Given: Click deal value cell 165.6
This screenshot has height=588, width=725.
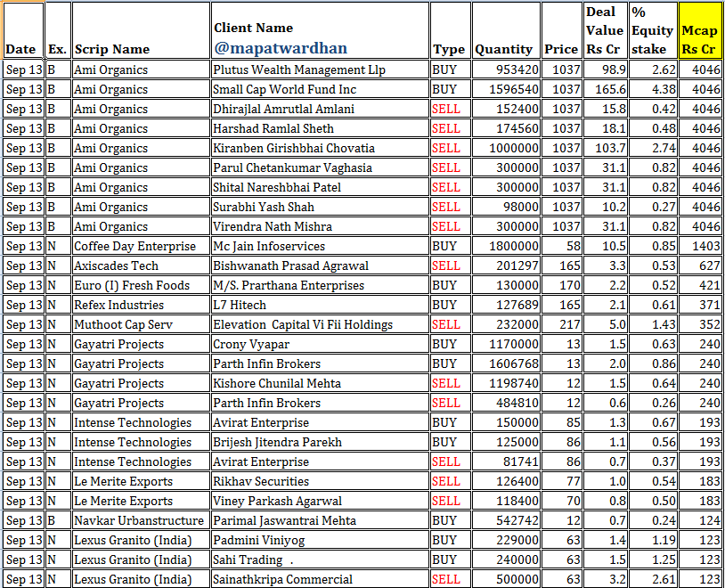Looking at the screenshot, I should 606,89.
